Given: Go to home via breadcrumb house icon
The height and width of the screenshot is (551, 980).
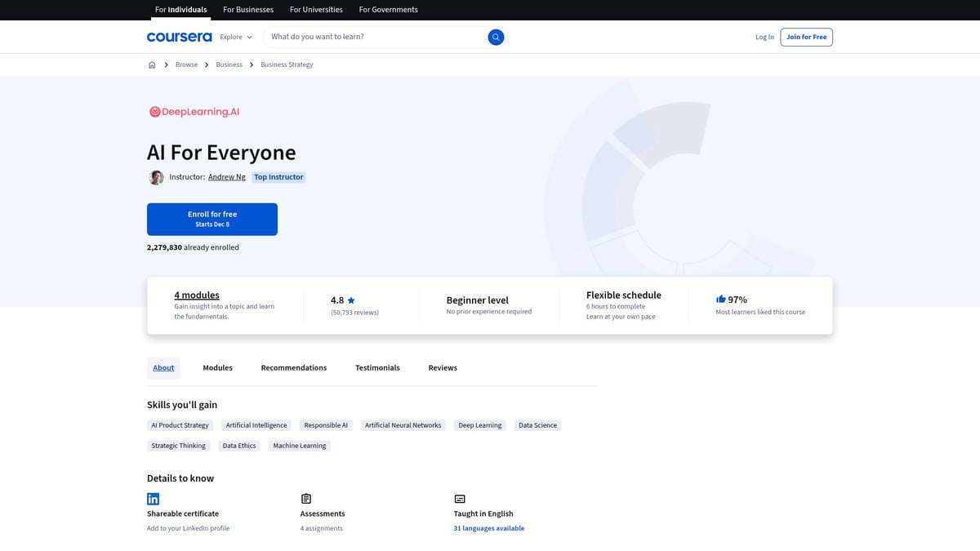Looking at the screenshot, I should [152, 64].
